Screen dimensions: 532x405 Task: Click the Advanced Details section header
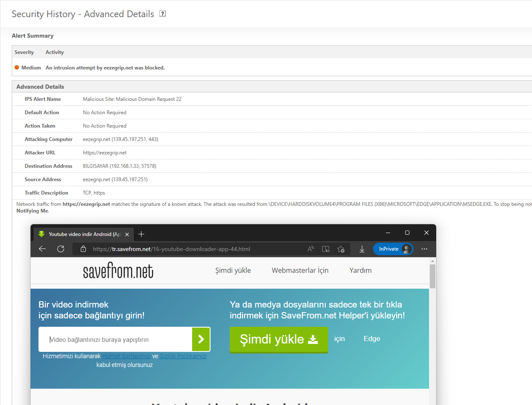click(40, 87)
